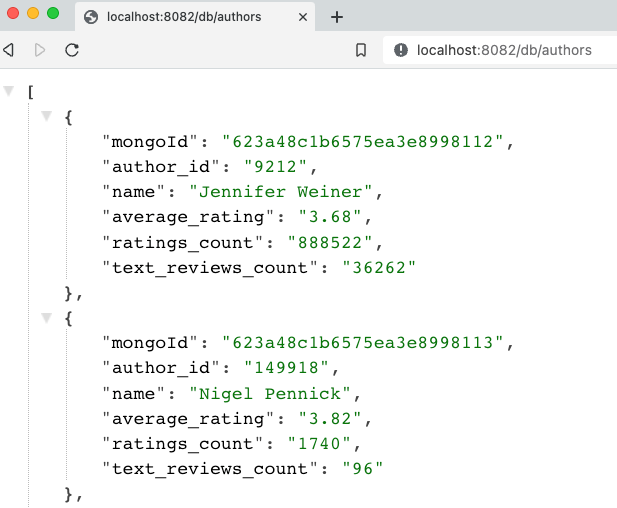Click the "name" key above "average_rating": "3.68"

(133, 192)
